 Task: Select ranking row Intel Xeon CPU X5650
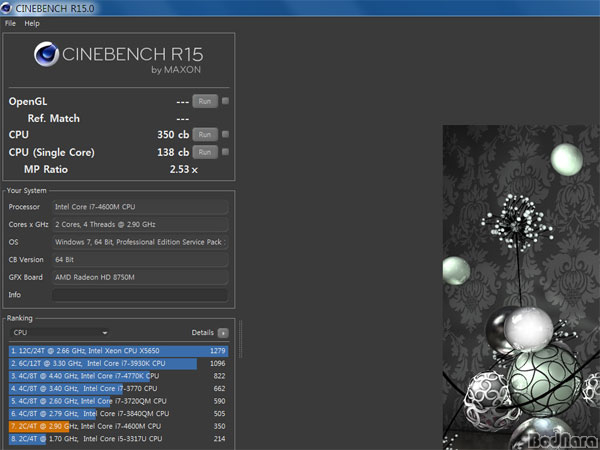119,351
